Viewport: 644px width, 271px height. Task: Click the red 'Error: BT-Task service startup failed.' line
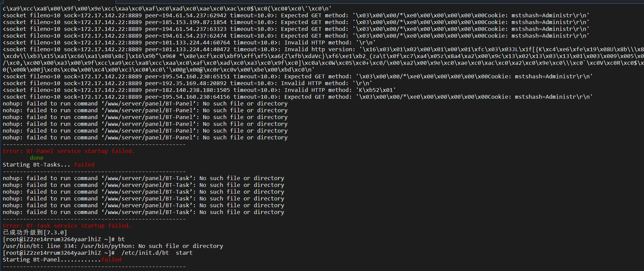67,226
